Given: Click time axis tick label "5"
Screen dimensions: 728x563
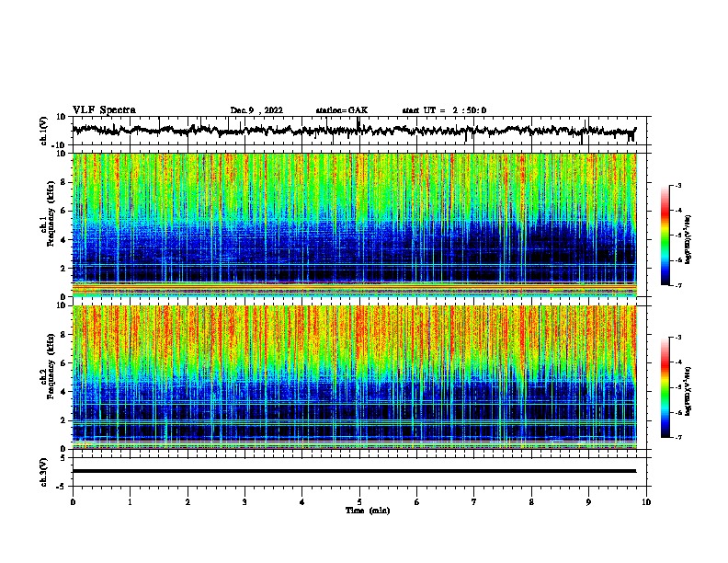Looking at the screenshot, I should pos(359,502).
